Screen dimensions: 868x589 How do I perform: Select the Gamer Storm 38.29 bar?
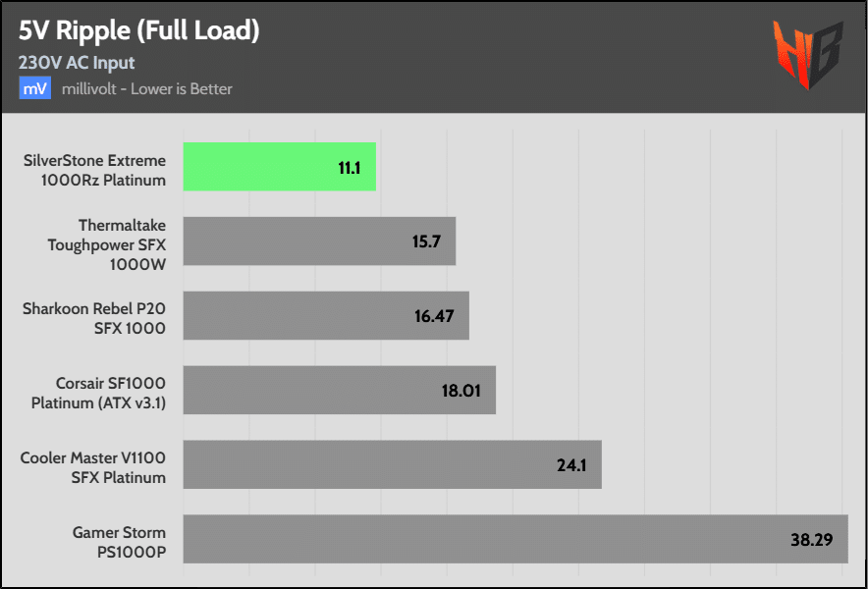515,539
